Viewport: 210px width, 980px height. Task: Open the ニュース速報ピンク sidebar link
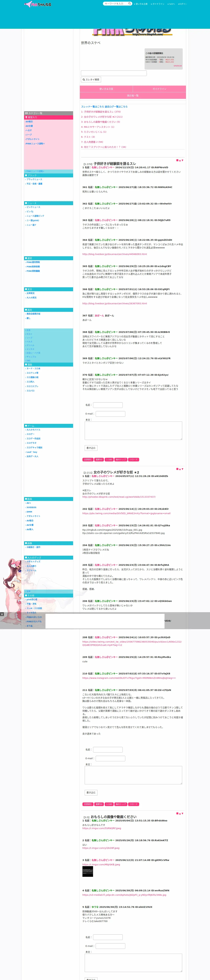(35, 216)
